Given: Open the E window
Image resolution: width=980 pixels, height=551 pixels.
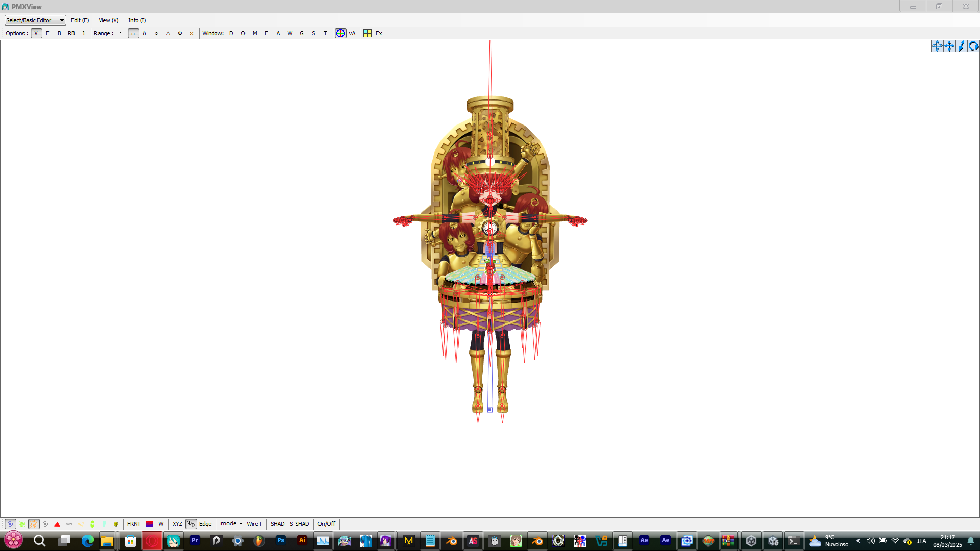Looking at the screenshot, I should [x=266, y=33].
